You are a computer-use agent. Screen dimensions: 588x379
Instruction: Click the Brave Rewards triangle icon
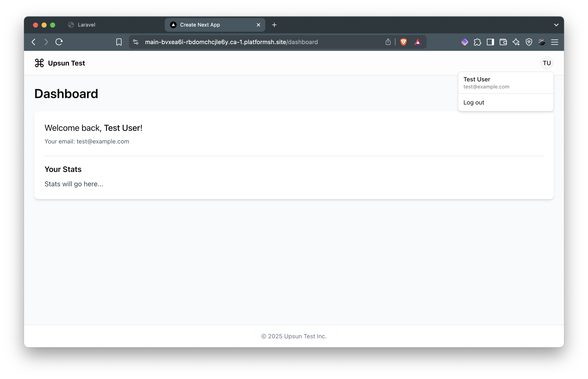point(418,42)
